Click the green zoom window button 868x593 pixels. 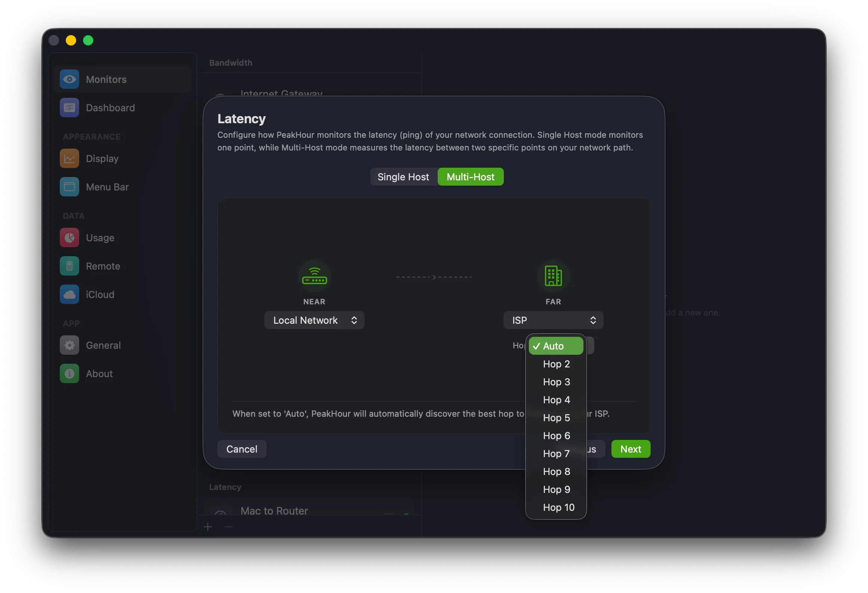point(88,40)
